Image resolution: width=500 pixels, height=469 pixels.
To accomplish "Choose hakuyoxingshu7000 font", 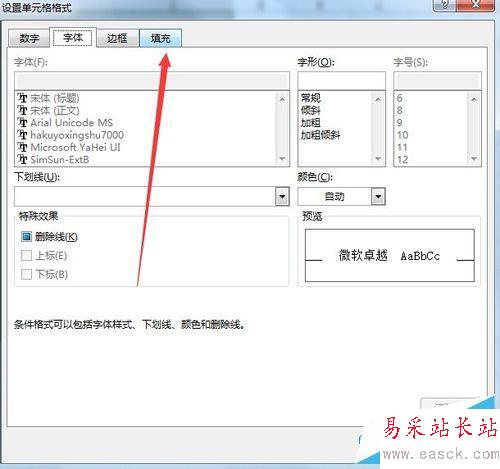I will coord(77,135).
